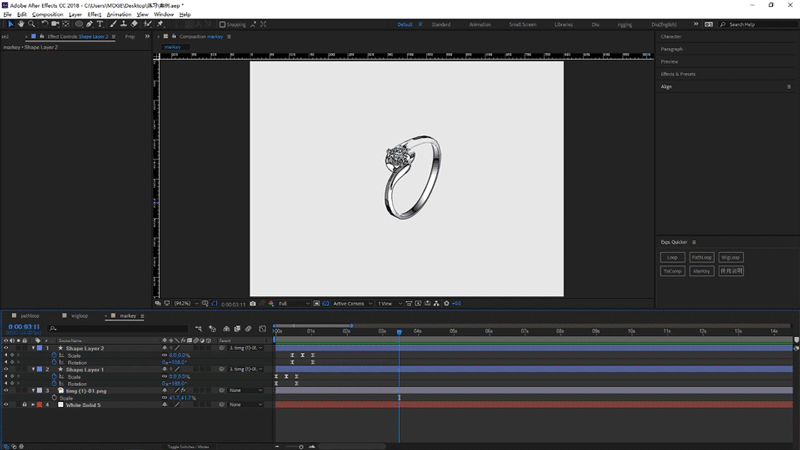Click the Loop button in Exps Quicker

coord(672,257)
